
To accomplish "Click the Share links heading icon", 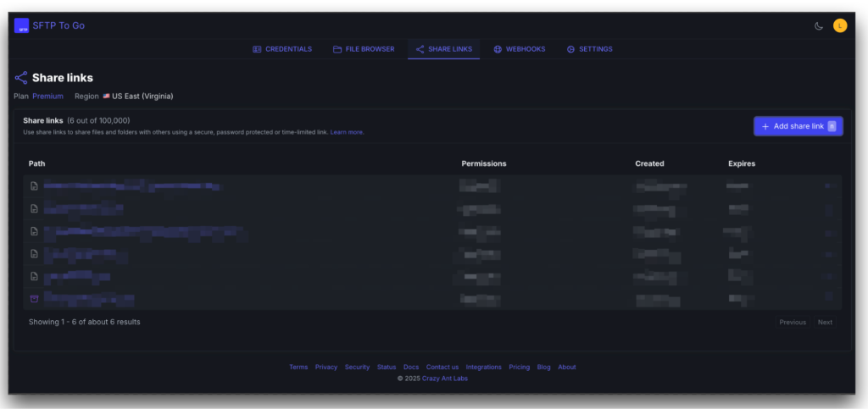I will [21, 78].
